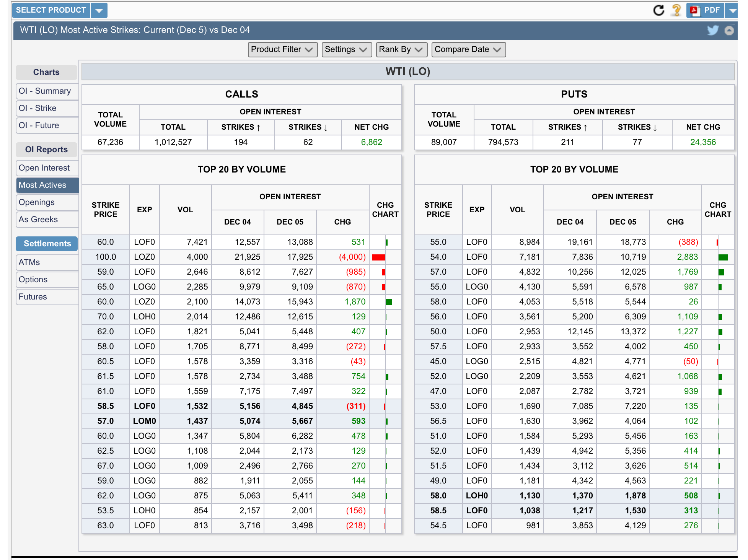Collapse panel using round arrow icon

(729, 31)
